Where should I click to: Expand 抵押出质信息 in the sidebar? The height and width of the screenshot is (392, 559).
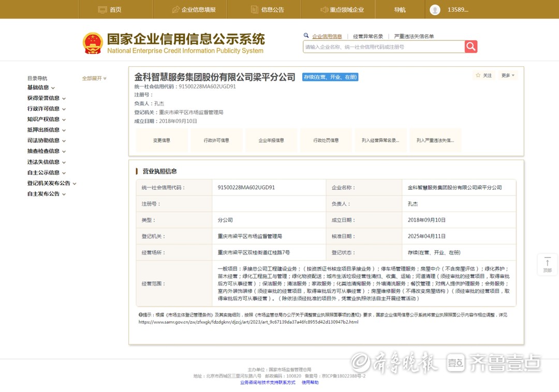click(47, 130)
